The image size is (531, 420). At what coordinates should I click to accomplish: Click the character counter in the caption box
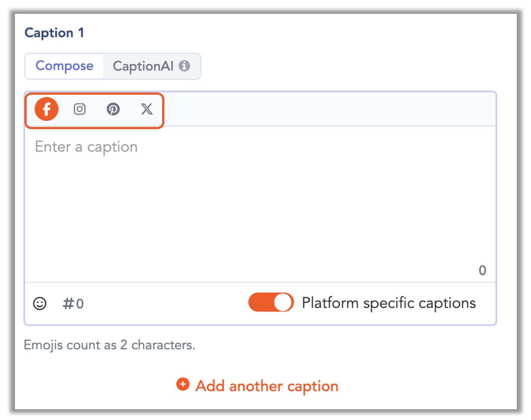[x=482, y=270]
